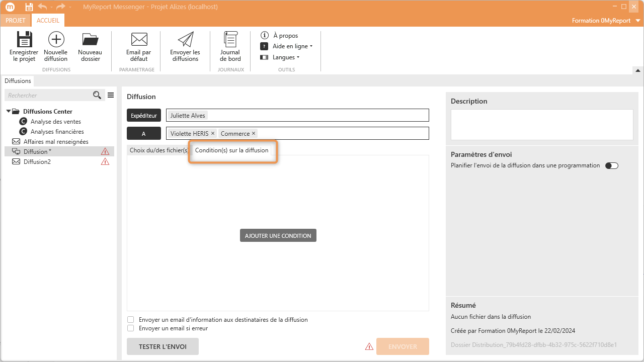Click the À propos info icon
644x362 pixels.
(x=264, y=35)
